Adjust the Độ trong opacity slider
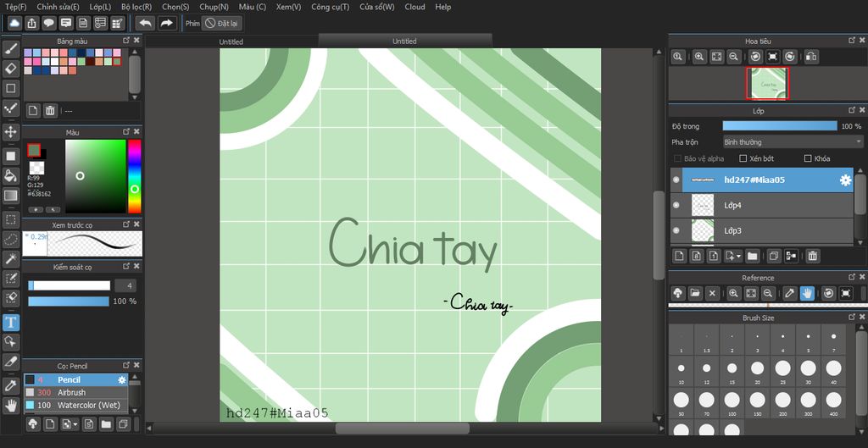868x448 pixels. coord(780,126)
